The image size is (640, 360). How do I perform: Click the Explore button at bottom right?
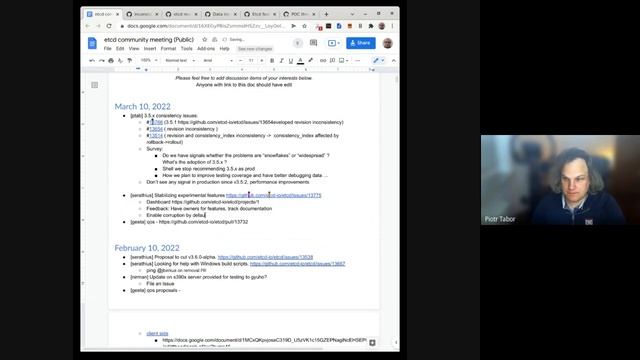coord(372,343)
